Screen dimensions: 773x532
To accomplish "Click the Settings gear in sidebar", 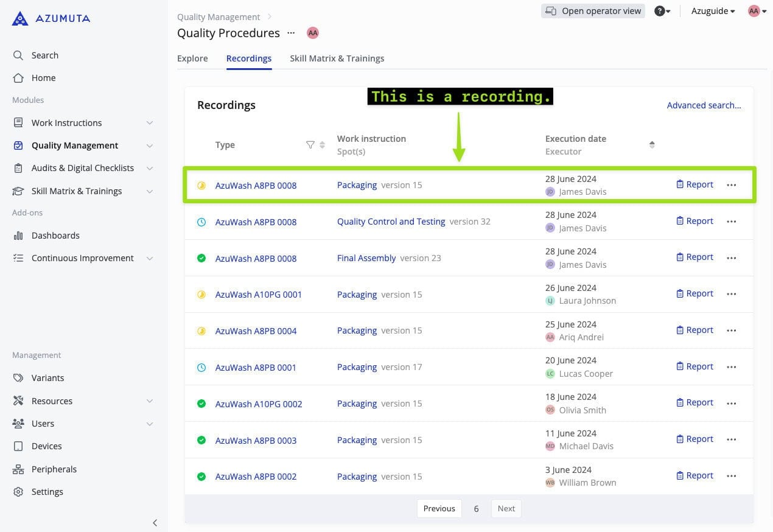I will coord(18,492).
